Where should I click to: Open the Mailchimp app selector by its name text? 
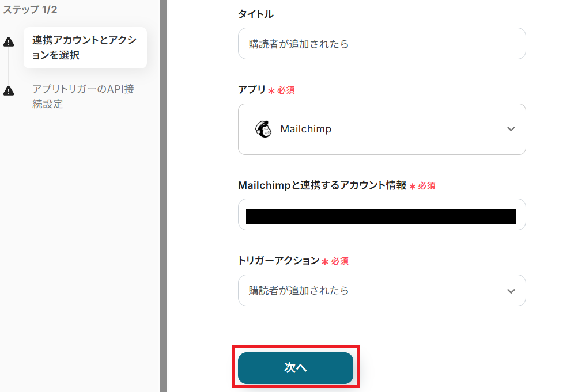pyautogui.click(x=305, y=129)
